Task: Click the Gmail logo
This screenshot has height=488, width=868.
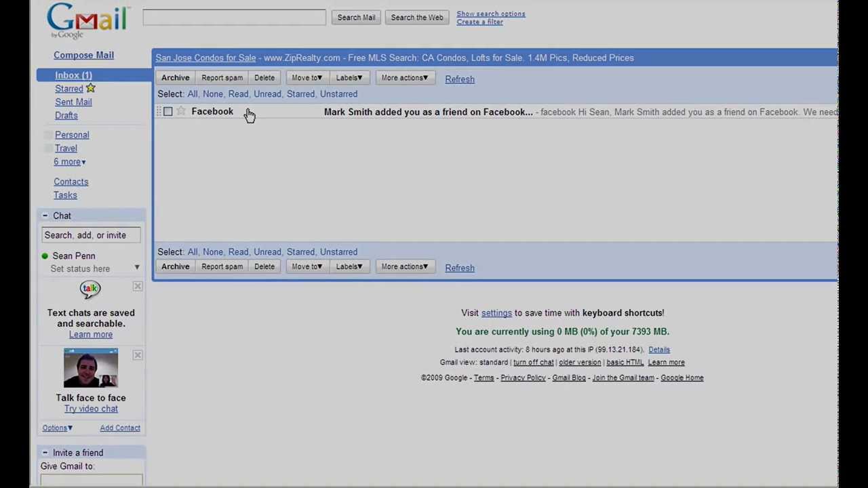Action: pos(88,20)
